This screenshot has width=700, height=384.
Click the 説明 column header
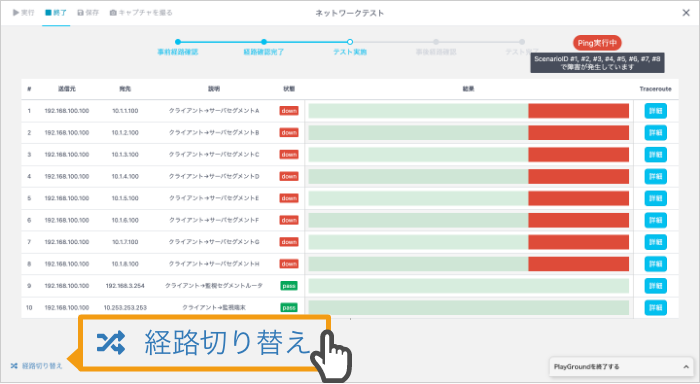tap(214, 89)
